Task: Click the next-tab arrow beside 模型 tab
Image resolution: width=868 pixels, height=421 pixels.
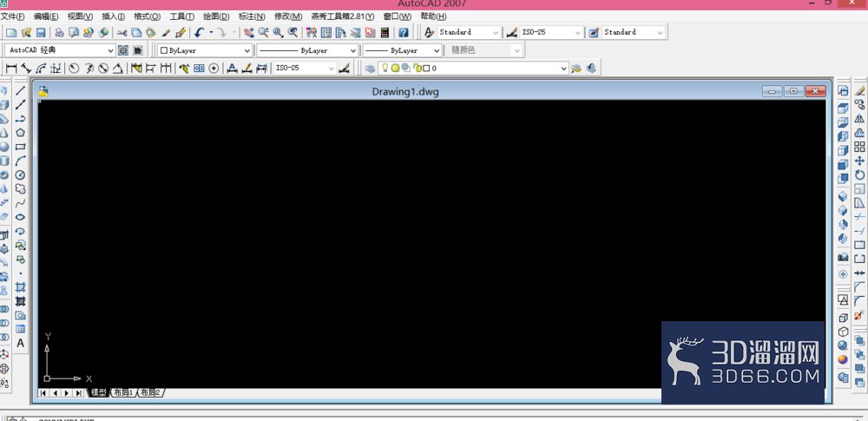Action: point(67,392)
